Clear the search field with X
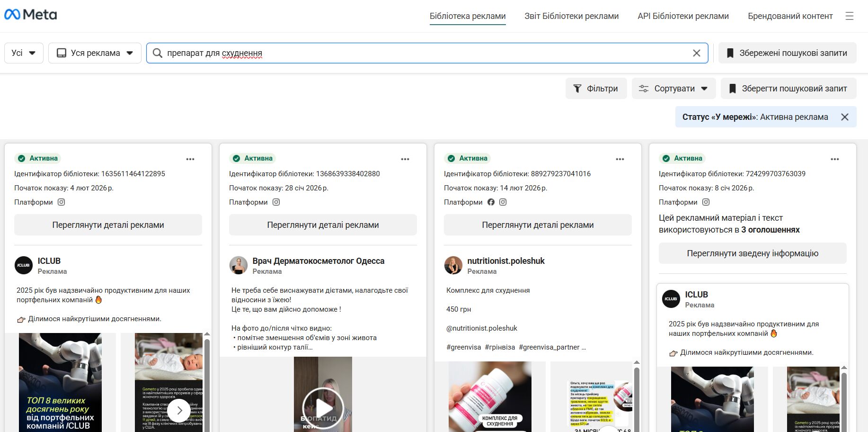Image resolution: width=868 pixels, height=432 pixels. tap(697, 53)
